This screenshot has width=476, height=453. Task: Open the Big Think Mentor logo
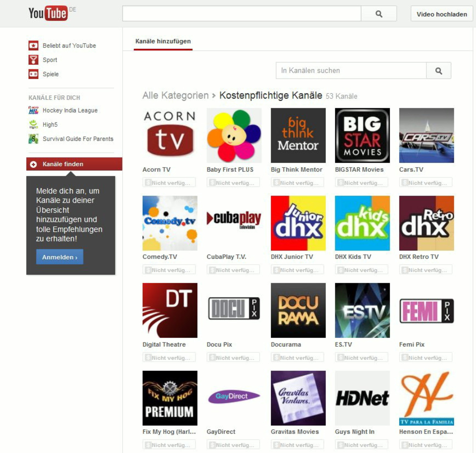[298, 135]
